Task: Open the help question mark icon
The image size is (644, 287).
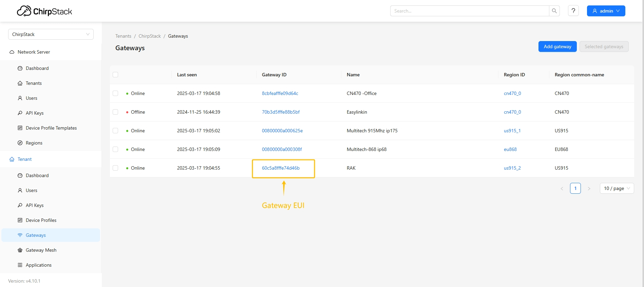Action: (x=573, y=11)
